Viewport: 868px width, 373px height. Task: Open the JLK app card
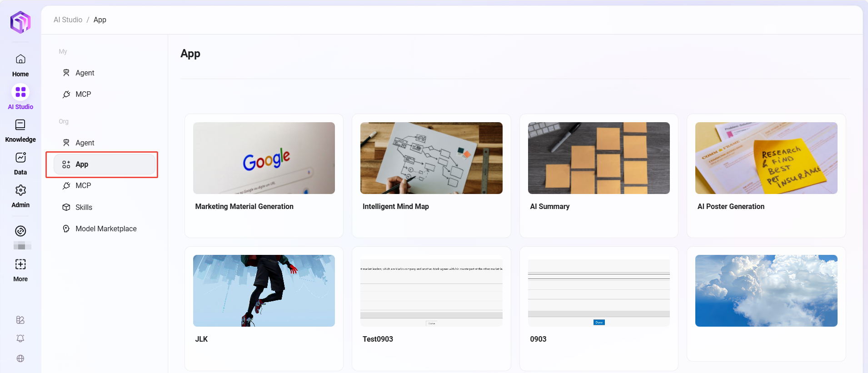click(x=264, y=291)
